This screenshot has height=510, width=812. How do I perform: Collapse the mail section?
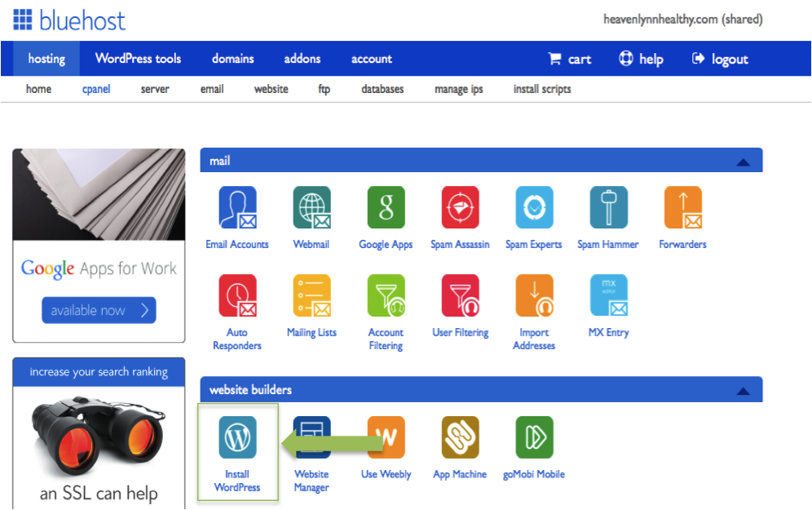(744, 162)
